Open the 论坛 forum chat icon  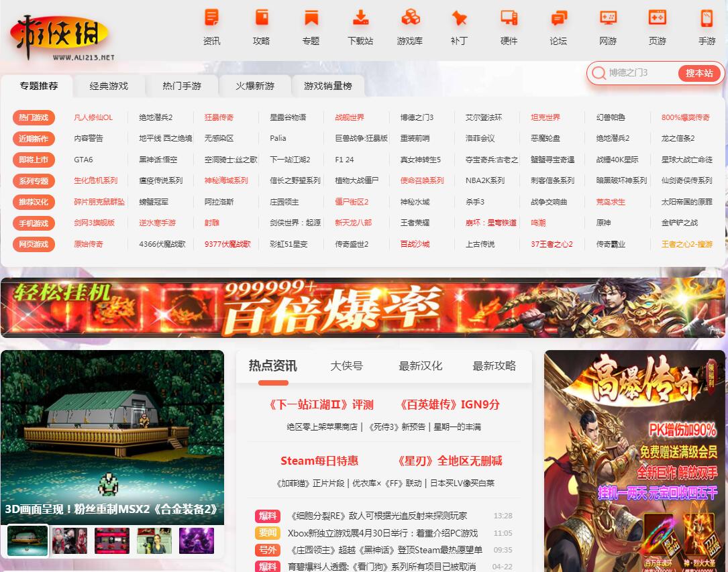click(x=558, y=19)
